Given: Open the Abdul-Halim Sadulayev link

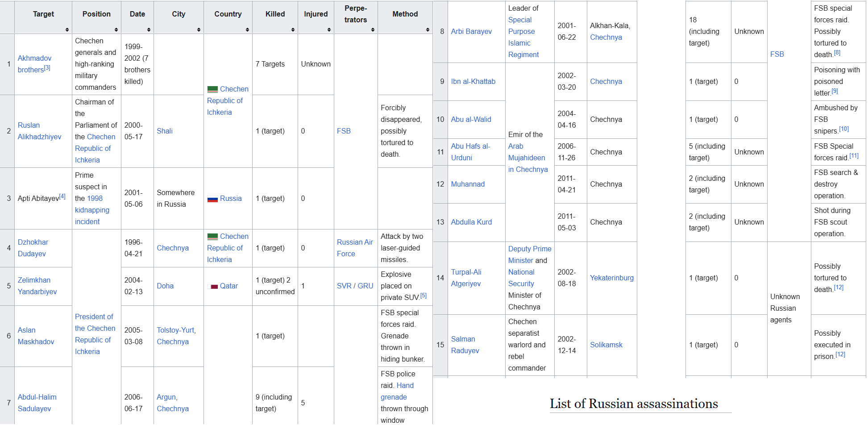Looking at the screenshot, I should click(x=37, y=403).
